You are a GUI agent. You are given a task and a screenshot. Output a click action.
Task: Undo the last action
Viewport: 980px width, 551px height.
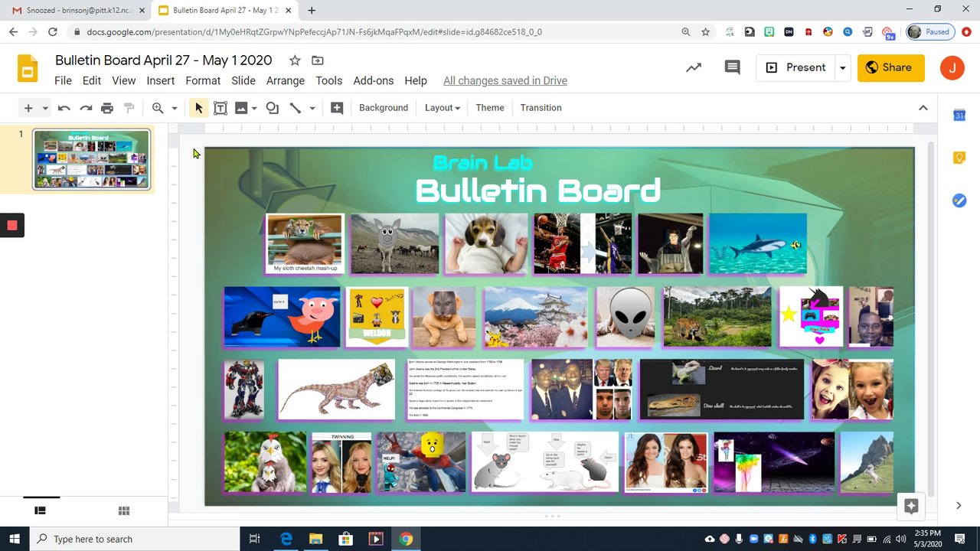pyautogui.click(x=64, y=108)
